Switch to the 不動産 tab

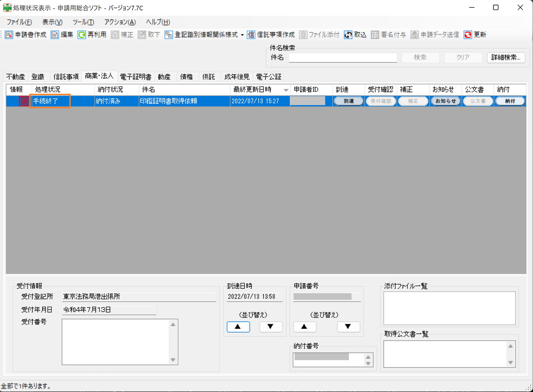15,77
